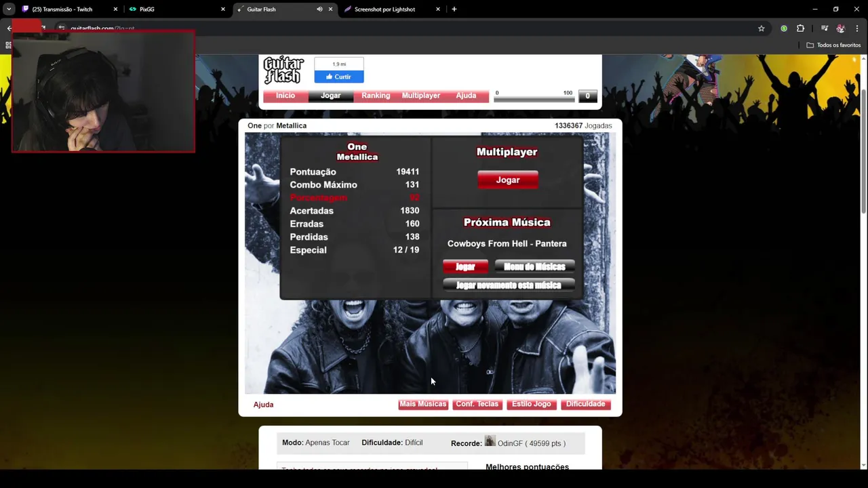Open a new browser tab

point(454,9)
